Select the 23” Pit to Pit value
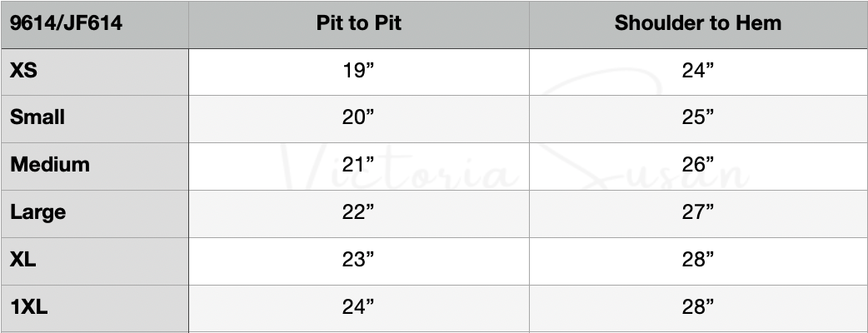 click(x=359, y=260)
